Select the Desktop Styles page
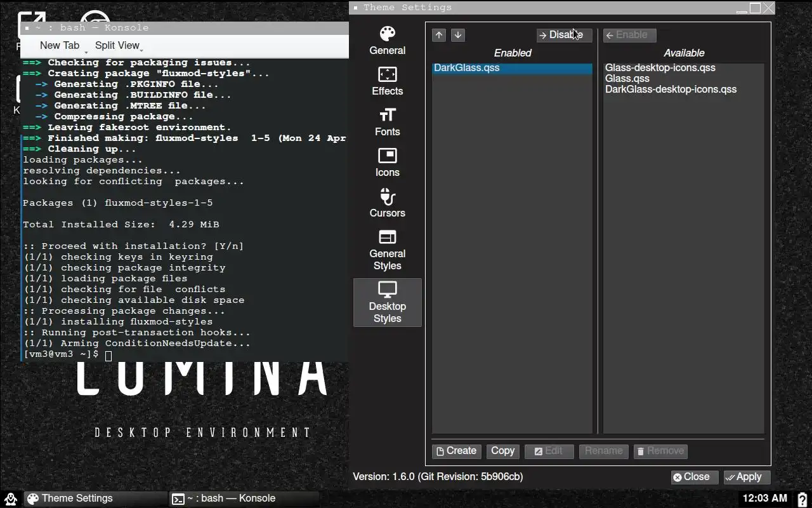The image size is (812, 508). (387, 303)
